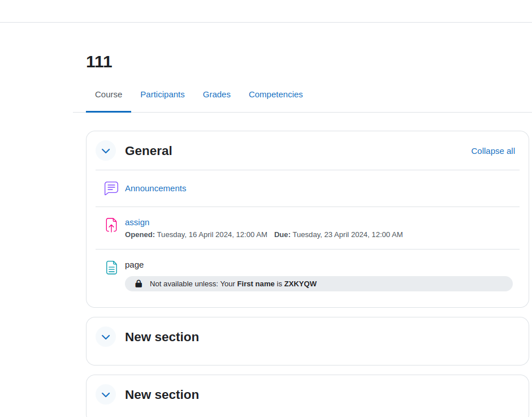Click the First name restriction notice
The height and width of the screenshot is (417, 532).
click(x=319, y=283)
